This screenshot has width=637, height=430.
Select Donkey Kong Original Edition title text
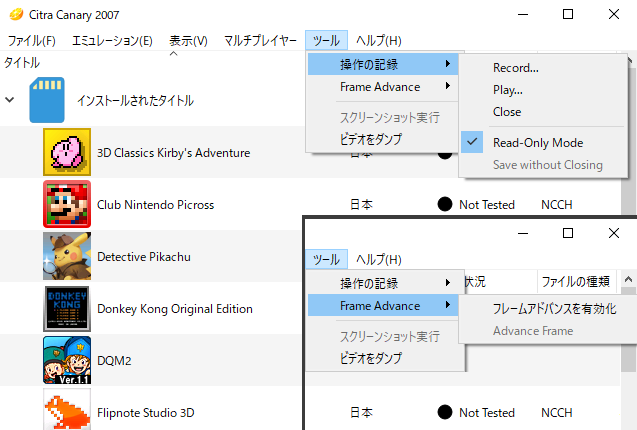[175, 309]
